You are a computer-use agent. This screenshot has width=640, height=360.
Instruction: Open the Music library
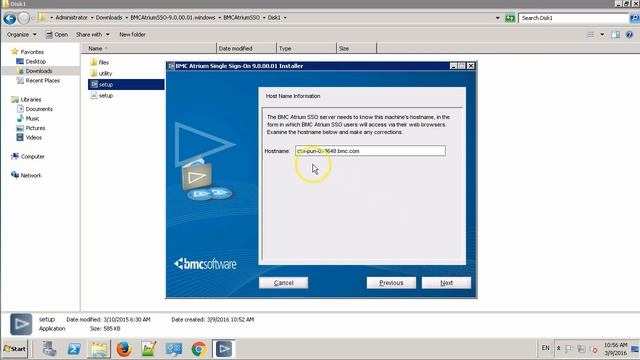(x=28, y=118)
